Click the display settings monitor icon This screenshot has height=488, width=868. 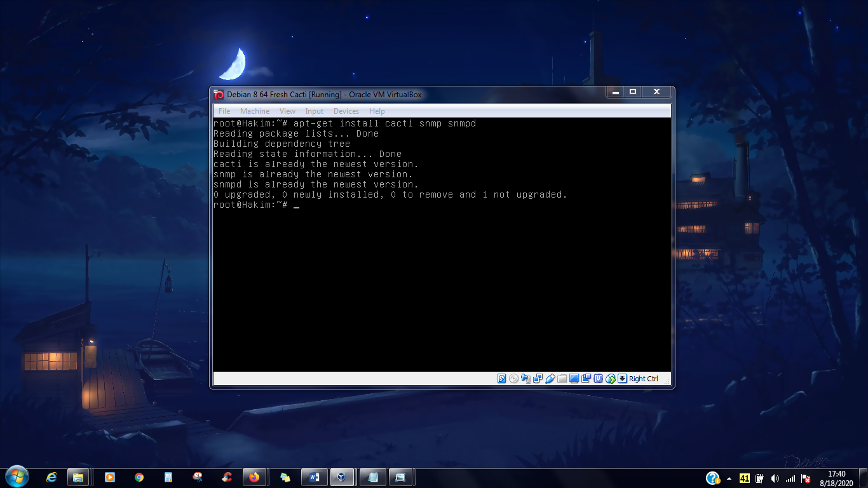[574, 379]
